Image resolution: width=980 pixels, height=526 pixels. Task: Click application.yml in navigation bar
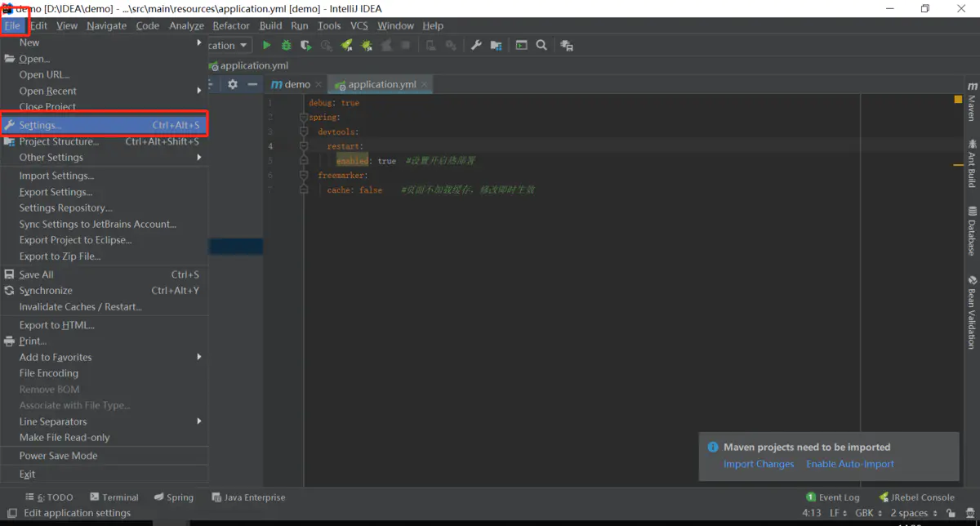coord(248,65)
